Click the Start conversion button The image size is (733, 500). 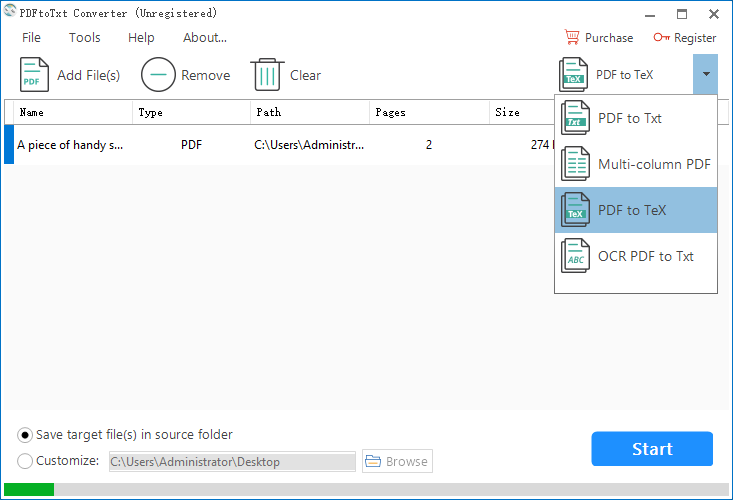click(x=652, y=449)
